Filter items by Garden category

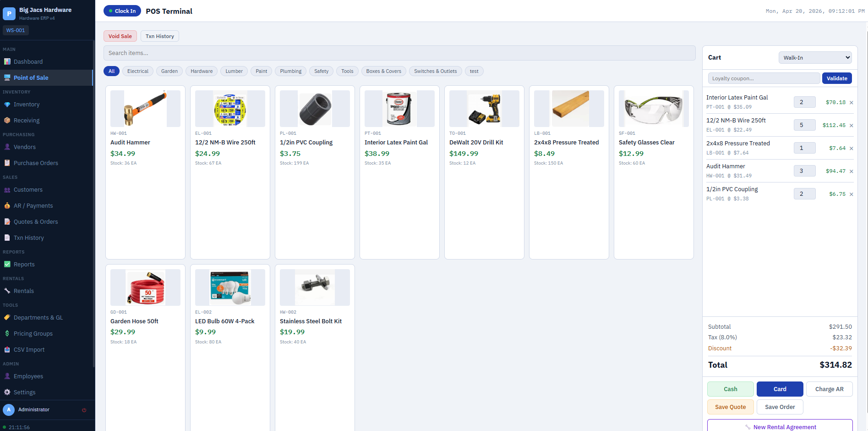click(169, 71)
